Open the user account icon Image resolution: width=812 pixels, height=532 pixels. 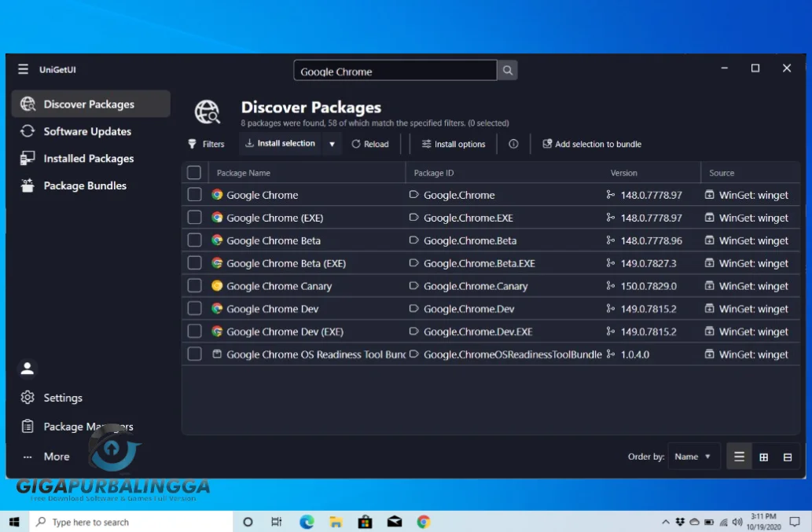tap(28, 369)
